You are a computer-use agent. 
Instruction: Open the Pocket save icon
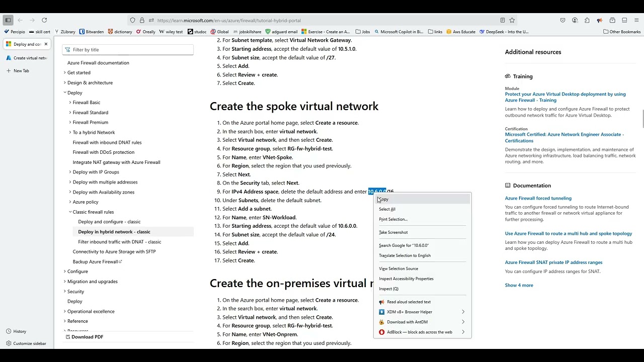click(562, 20)
